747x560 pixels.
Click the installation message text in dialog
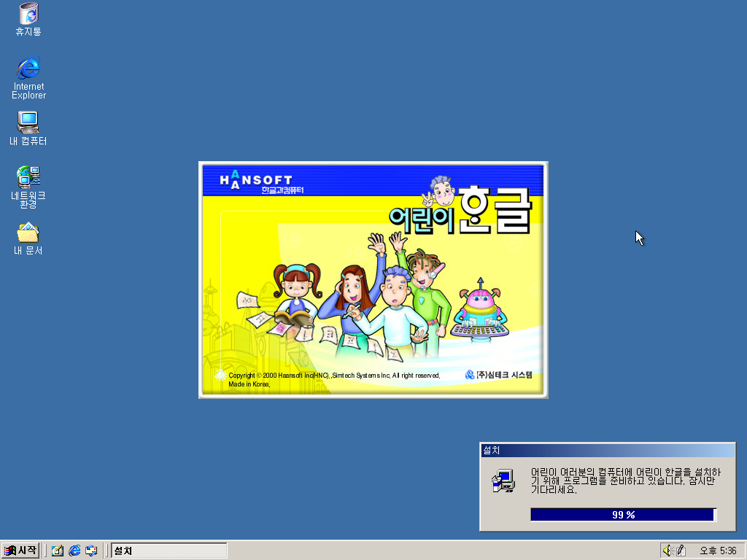625,481
